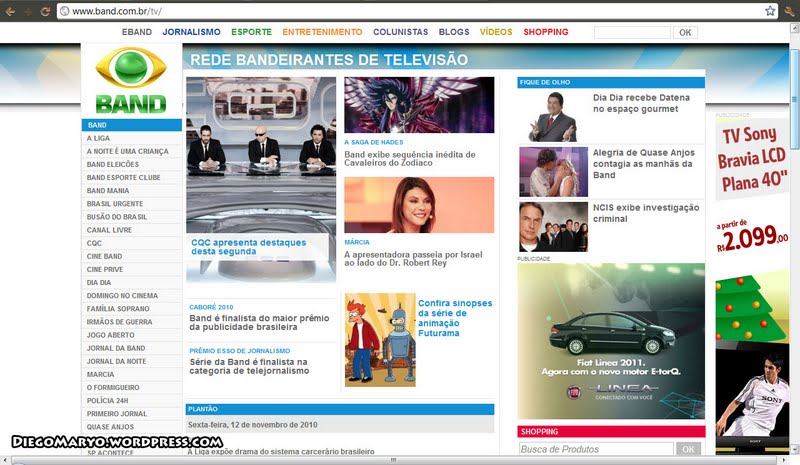Open Caboré 2010 finalist story
The image size is (800, 465).
tap(259, 323)
